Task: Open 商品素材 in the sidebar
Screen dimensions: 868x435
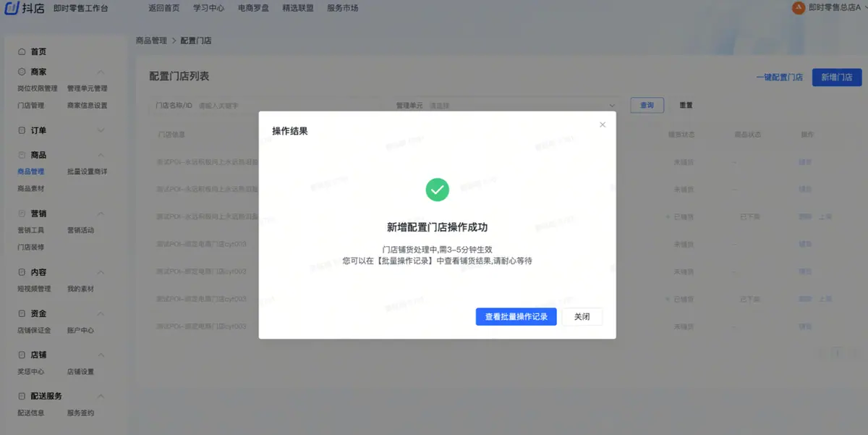Action: (x=30, y=188)
